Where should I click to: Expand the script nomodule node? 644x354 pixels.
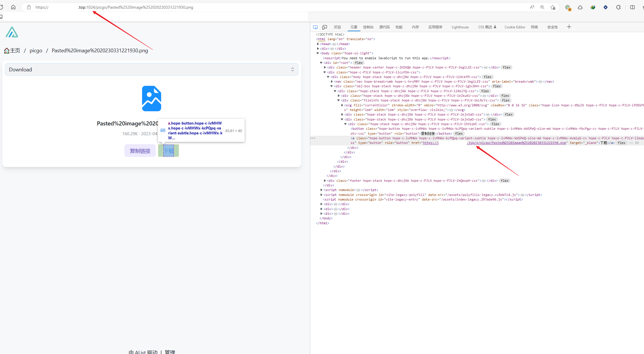(321, 190)
